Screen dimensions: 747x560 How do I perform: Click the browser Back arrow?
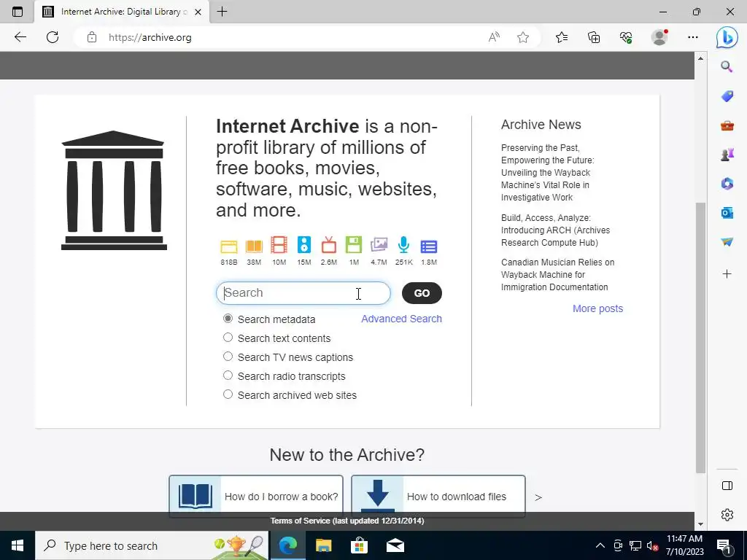[x=20, y=37]
